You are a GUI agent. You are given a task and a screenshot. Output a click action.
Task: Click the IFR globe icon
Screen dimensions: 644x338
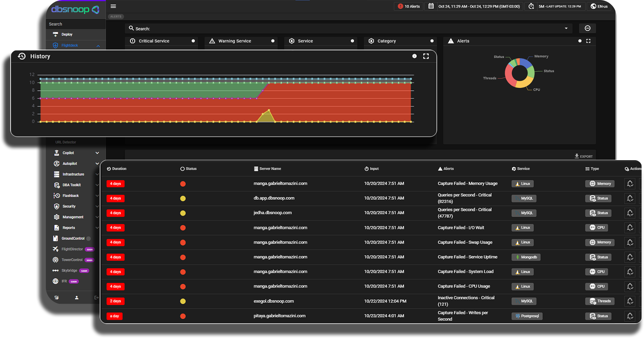(55, 281)
